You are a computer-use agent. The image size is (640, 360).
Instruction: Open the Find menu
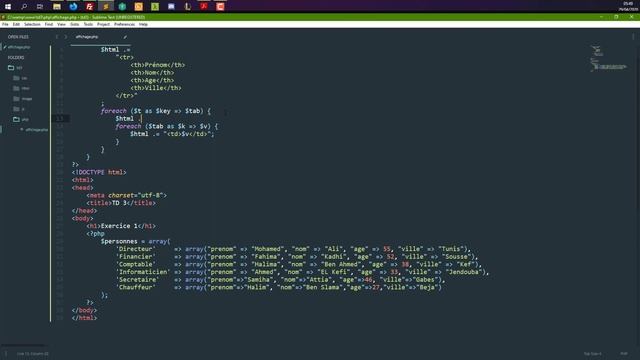coord(49,24)
